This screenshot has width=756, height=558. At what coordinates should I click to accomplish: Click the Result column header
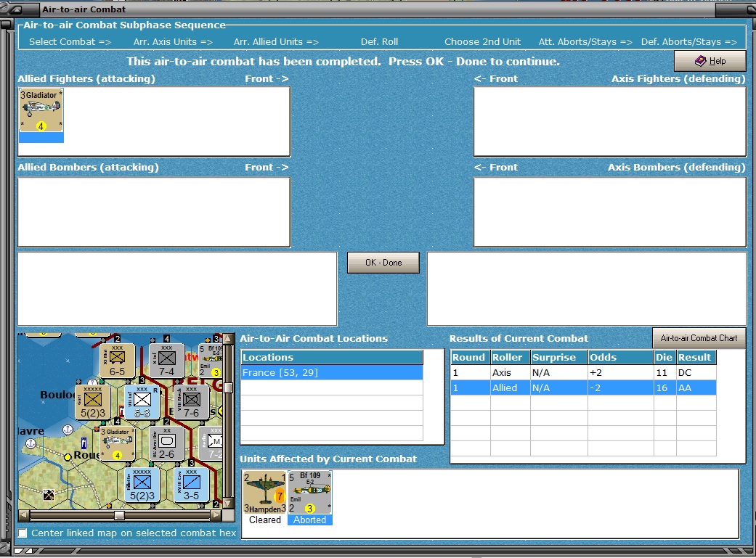coord(696,357)
